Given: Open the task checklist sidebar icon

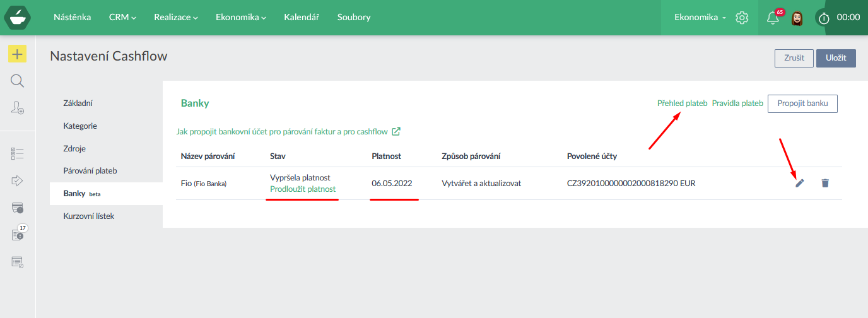Looking at the screenshot, I should pos(17,153).
